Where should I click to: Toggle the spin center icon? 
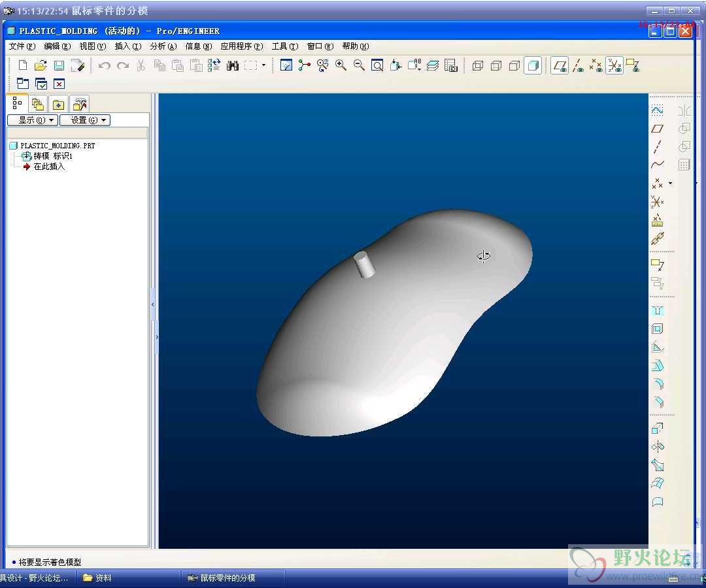305,66
